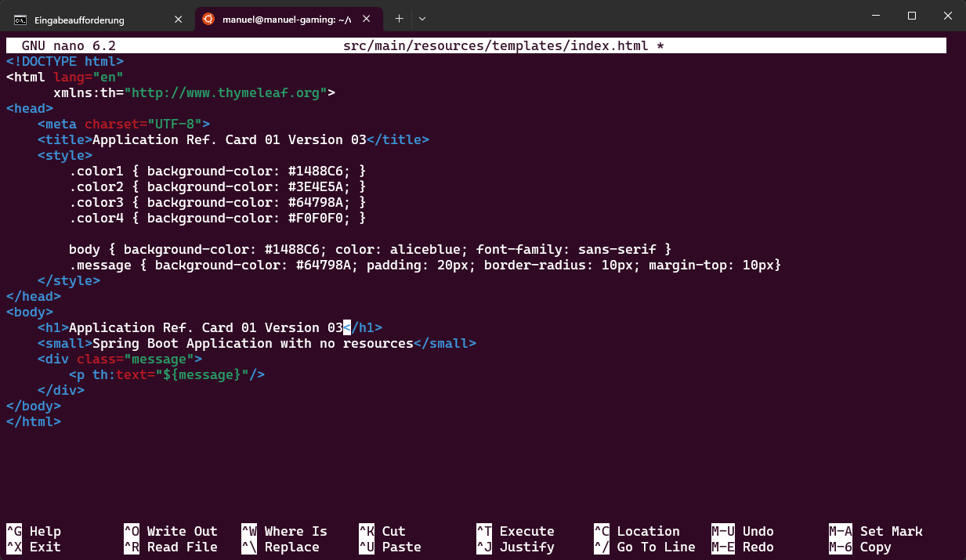Click the ^/ Go To Line shortcut
966x560 pixels.
coord(645,547)
